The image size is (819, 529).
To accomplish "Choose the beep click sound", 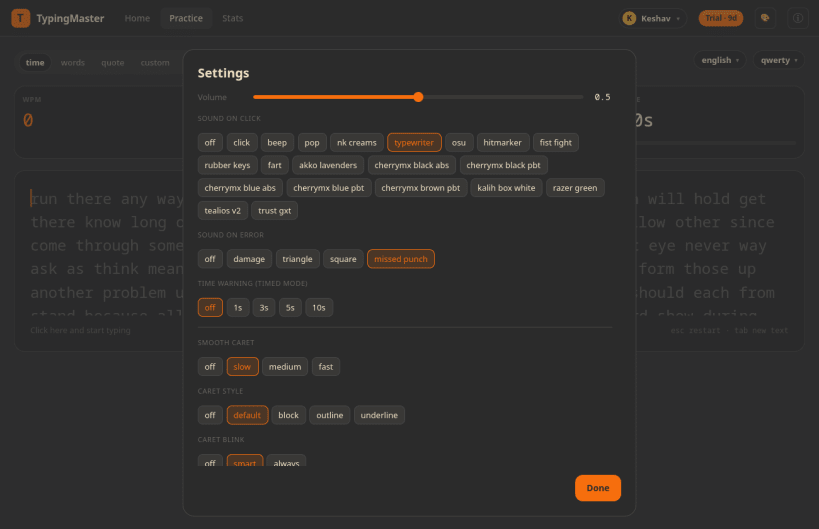I will pos(277,143).
